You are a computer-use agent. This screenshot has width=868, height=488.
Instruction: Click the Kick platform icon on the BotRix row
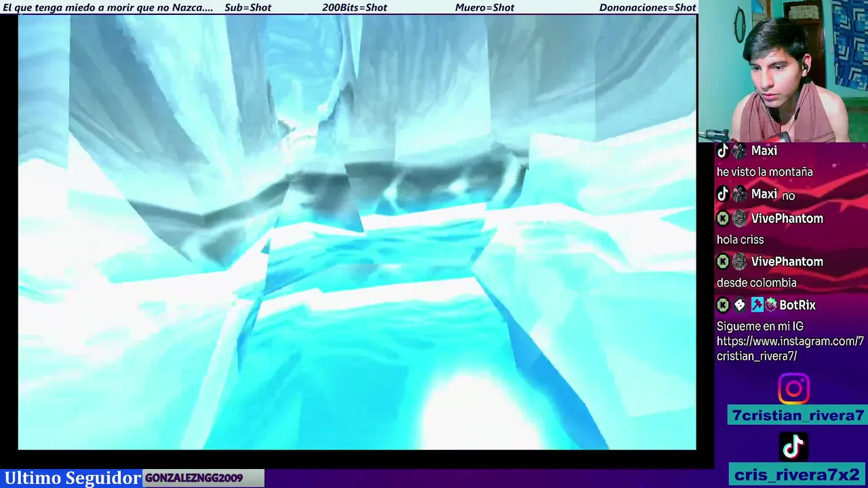click(x=723, y=305)
